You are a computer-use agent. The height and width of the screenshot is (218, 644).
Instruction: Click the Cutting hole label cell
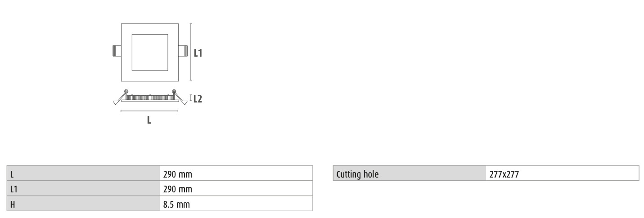410,174
